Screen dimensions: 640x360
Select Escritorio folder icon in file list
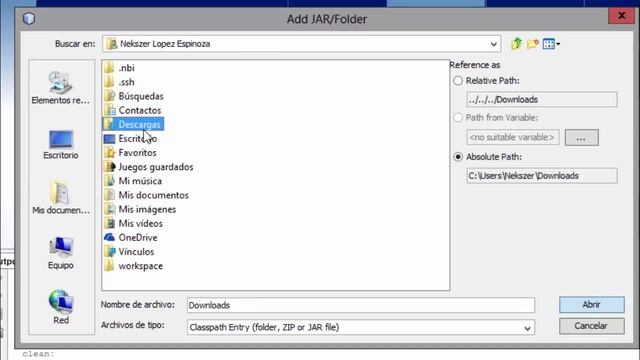point(109,139)
